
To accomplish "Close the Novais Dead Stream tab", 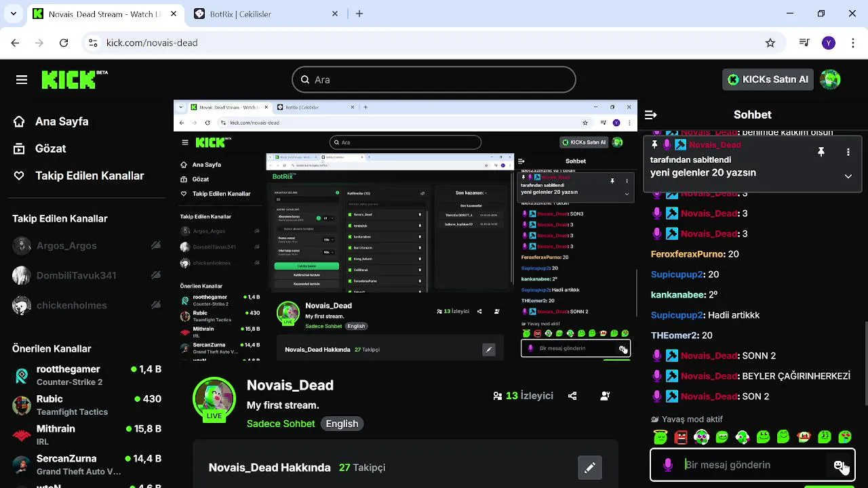I will coord(174,14).
